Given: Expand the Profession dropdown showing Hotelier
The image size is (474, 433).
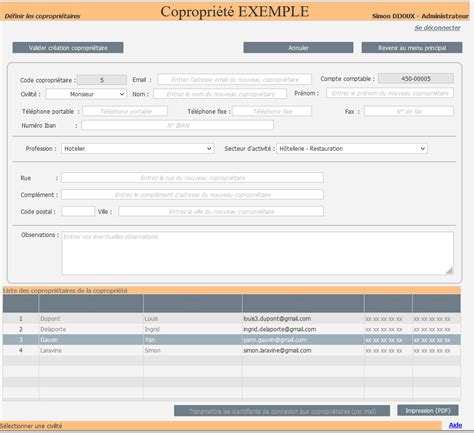Looking at the screenshot, I should [137, 149].
